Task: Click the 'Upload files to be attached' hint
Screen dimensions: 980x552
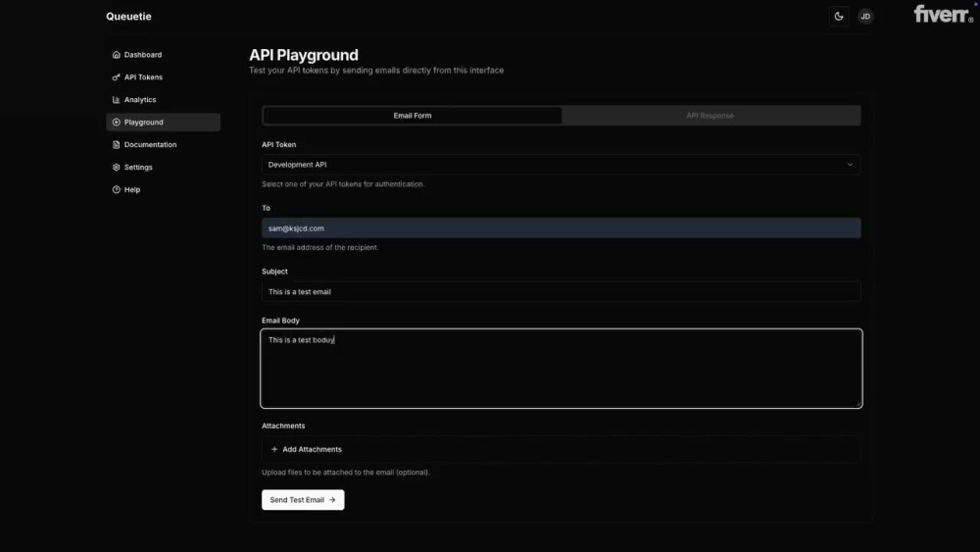Action: pos(346,473)
